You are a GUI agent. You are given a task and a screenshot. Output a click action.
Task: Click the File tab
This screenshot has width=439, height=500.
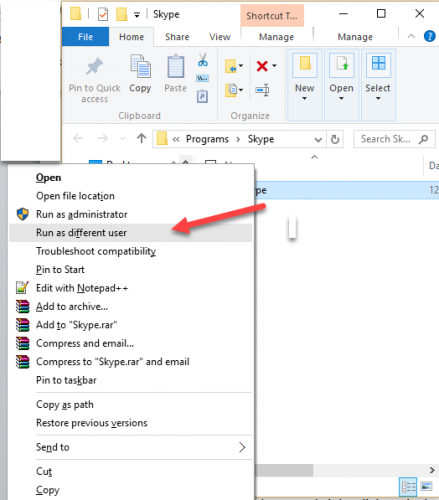tap(85, 37)
